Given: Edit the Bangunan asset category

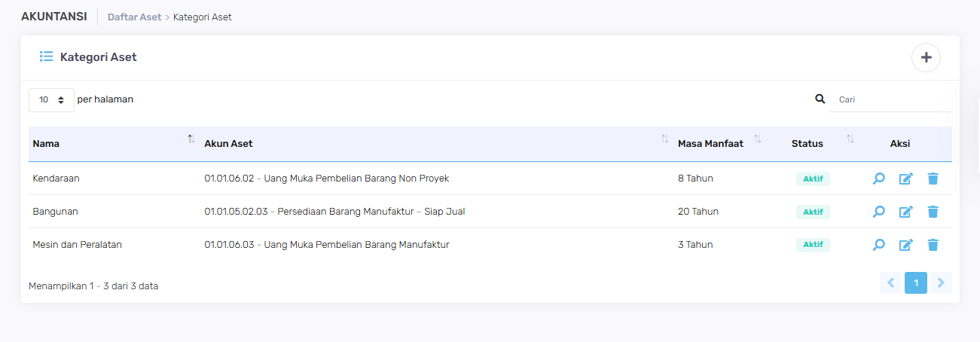Looking at the screenshot, I should (906, 212).
